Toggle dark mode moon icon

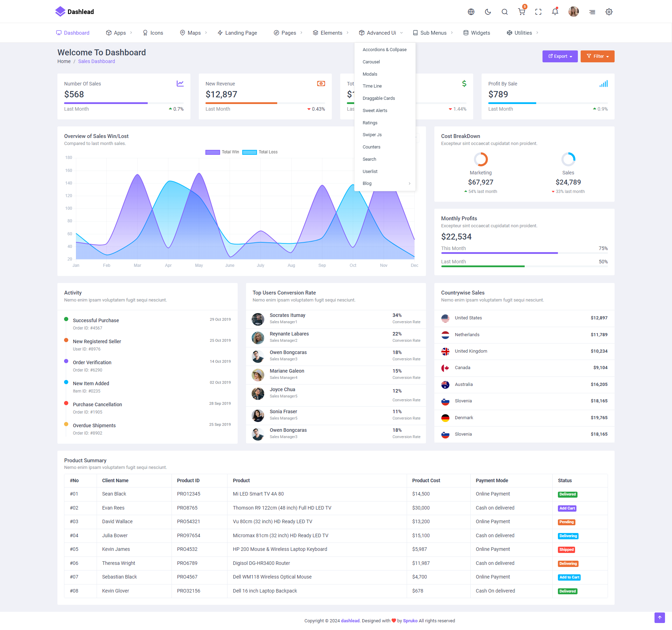(488, 12)
